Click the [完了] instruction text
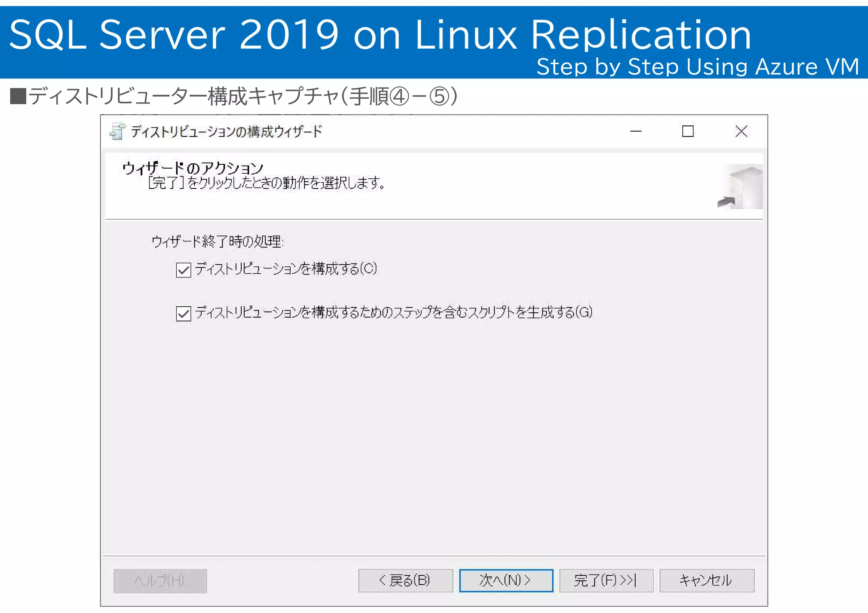 267,183
